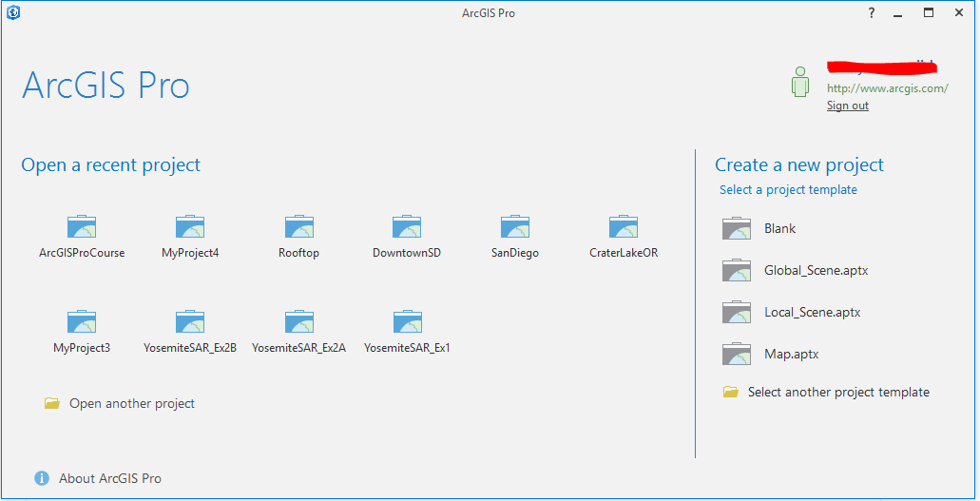Click the About ArcGIS Pro label
Screen dimensions: 980x501
point(110,478)
